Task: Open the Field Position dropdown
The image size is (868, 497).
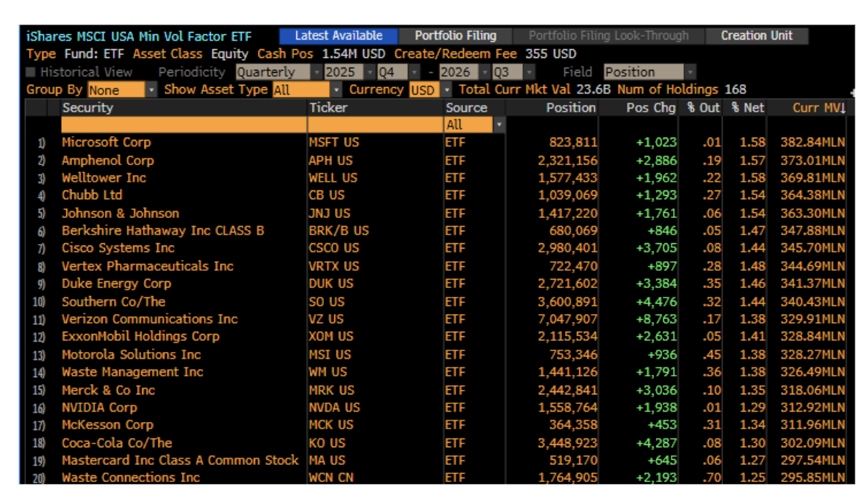Action: coord(649,72)
